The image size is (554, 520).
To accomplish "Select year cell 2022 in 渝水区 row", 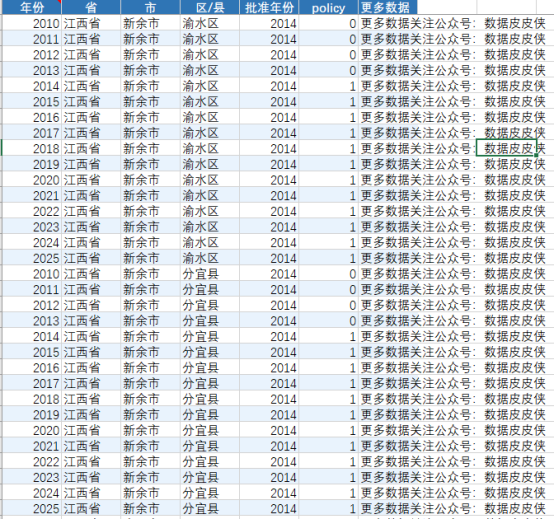I will click(32, 211).
